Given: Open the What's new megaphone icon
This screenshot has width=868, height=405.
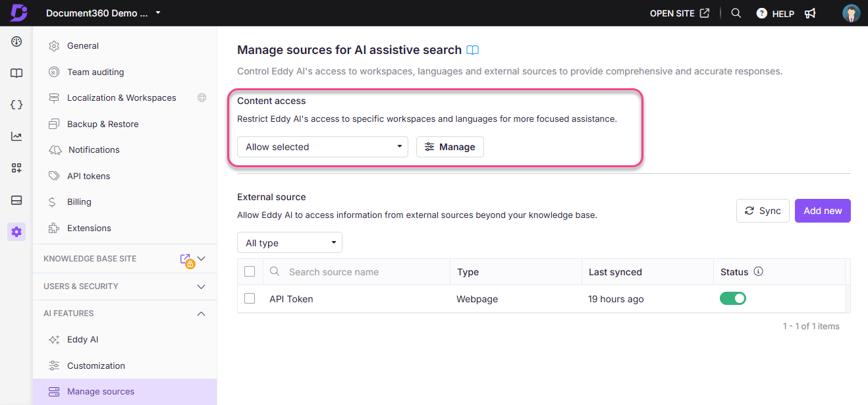Looking at the screenshot, I should tap(810, 13).
